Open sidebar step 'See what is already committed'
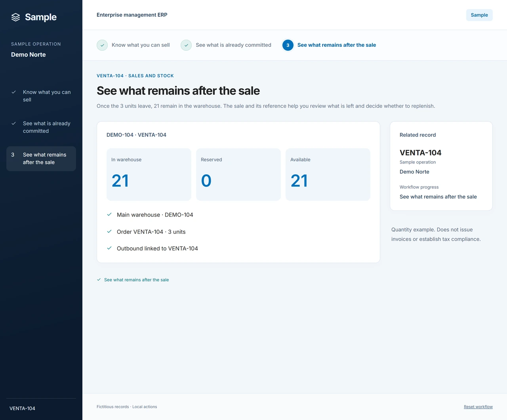This screenshot has height=420, width=507. coord(41,127)
